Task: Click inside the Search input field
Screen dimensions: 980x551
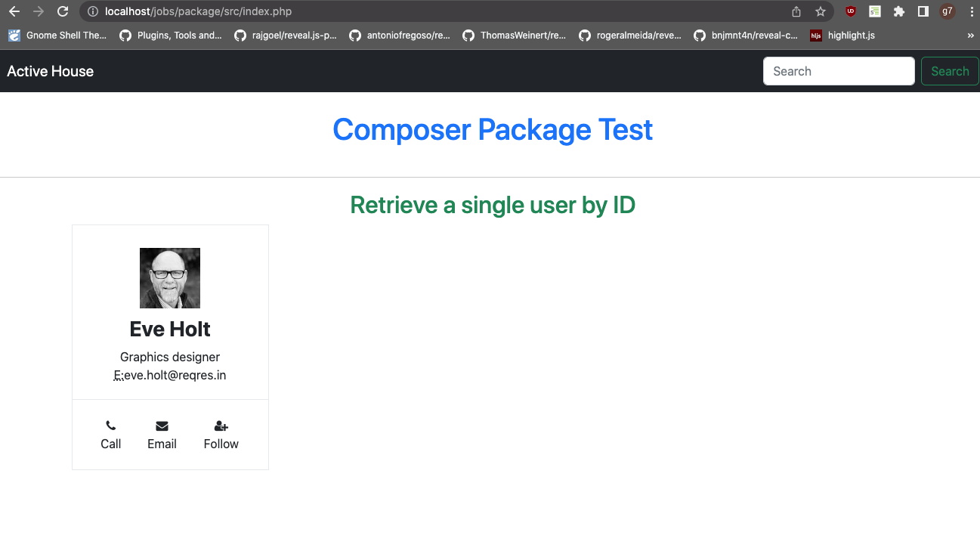Action: pyautogui.click(x=839, y=70)
